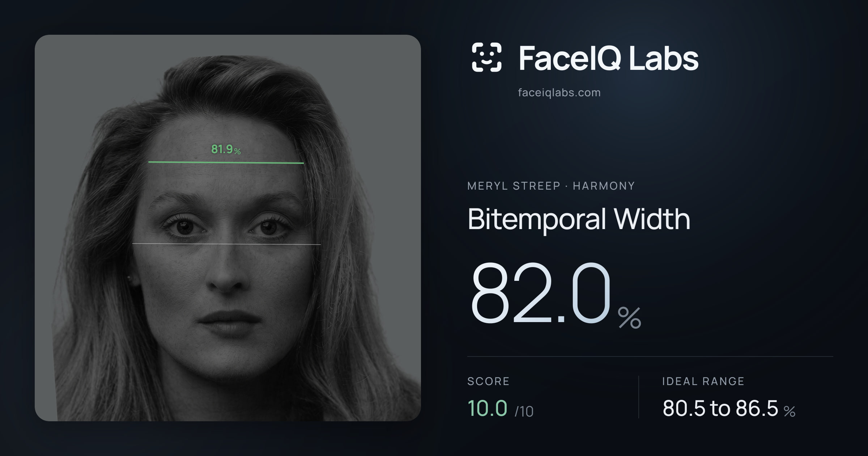Image resolution: width=868 pixels, height=456 pixels.
Task: Click the IDEAL RANGE label
Action: (703, 381)
